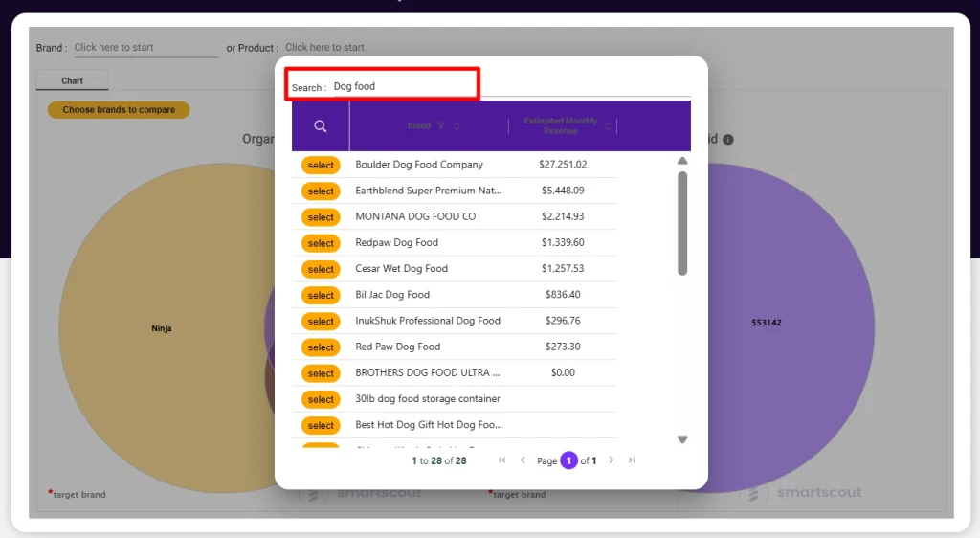Image resolution: width=980 pixels, height=538 pixels.
Task: Click the magnifier icon in table header
Action: point(320,126)
